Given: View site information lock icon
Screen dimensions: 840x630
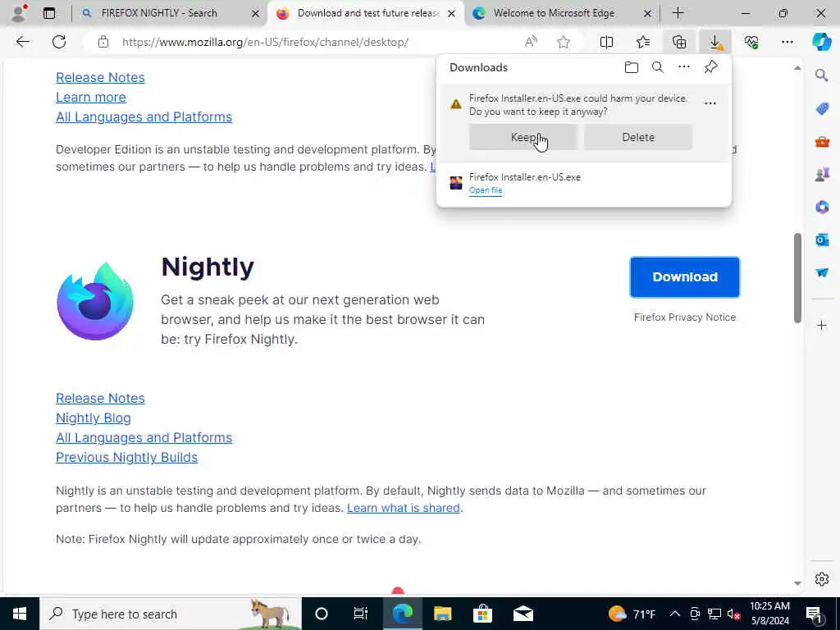Looking at the screenshot, I should [103, 42].
